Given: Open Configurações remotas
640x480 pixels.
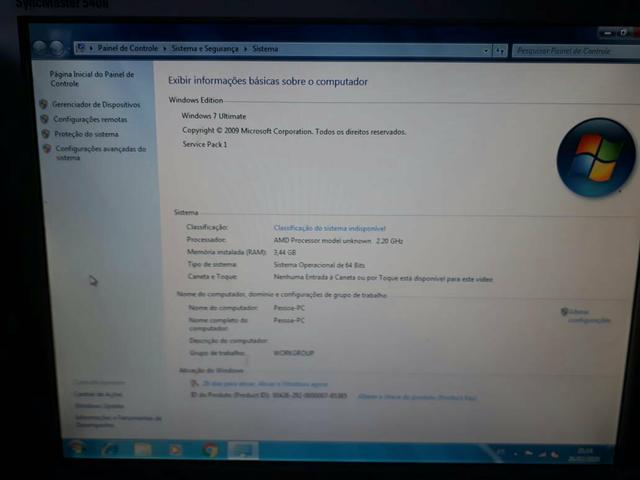Looking at the screenshot, I should [x=90, y=119].
